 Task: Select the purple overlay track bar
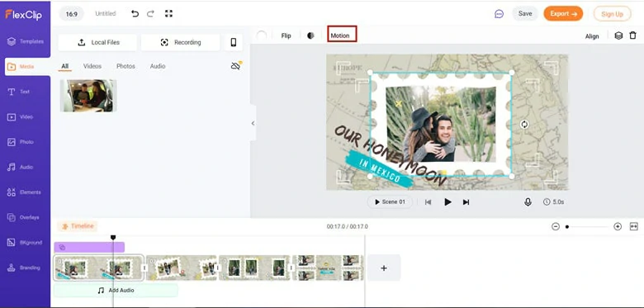[x=89, y=247]
